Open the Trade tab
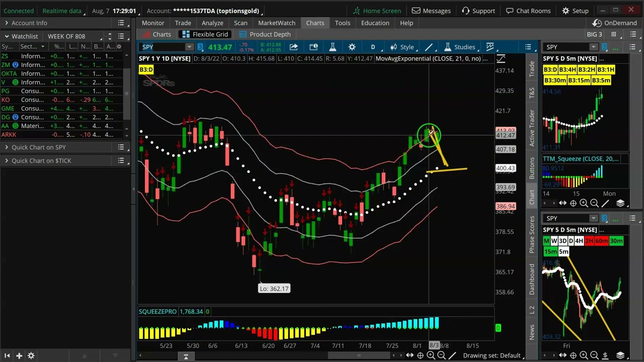The width and height of the screenshot is (644, 362). (183, 23)
